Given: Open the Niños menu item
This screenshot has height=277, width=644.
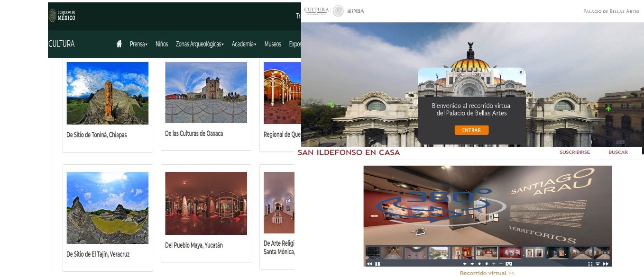Looking at the screenshot, I should [x=162, y=44].
